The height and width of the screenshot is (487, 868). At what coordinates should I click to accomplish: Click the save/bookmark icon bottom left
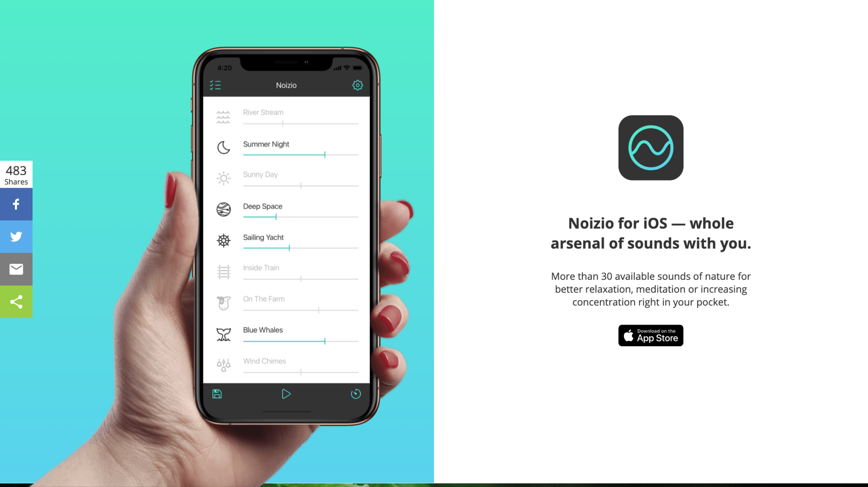(217, 394)
